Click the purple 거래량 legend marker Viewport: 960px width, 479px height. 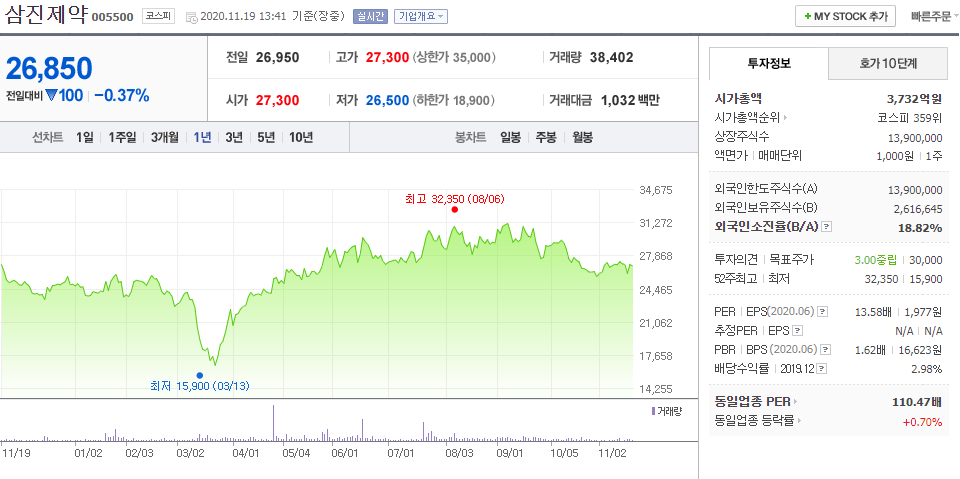pyautogui.click(x=653, y=411)
